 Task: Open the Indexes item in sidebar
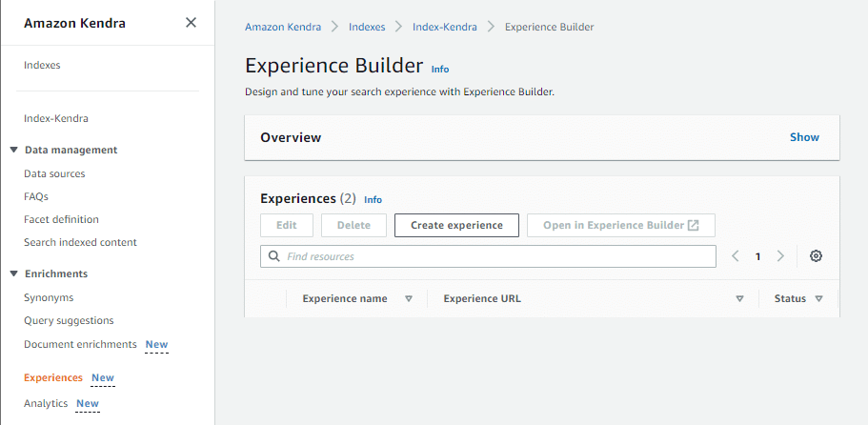(42, 66)
